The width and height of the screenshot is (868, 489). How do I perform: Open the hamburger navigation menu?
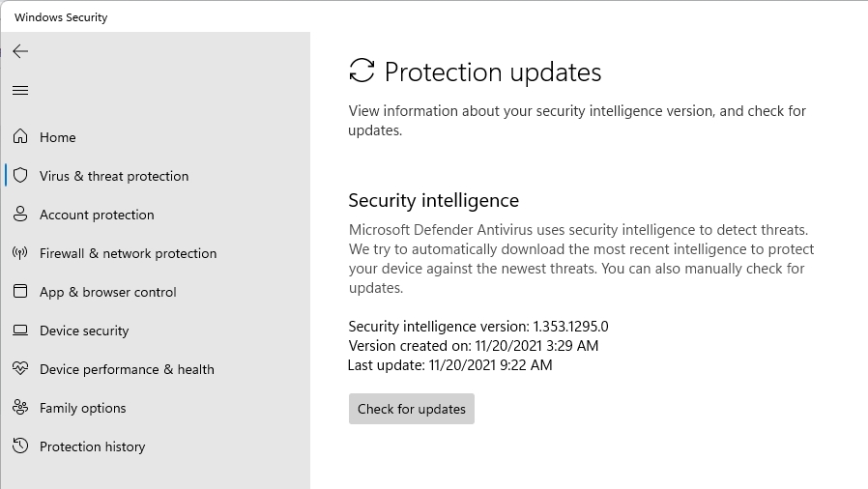coord(20,90)
